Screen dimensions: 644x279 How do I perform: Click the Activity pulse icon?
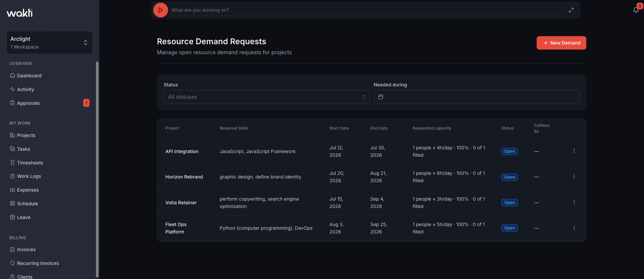[x=12, y=89]
